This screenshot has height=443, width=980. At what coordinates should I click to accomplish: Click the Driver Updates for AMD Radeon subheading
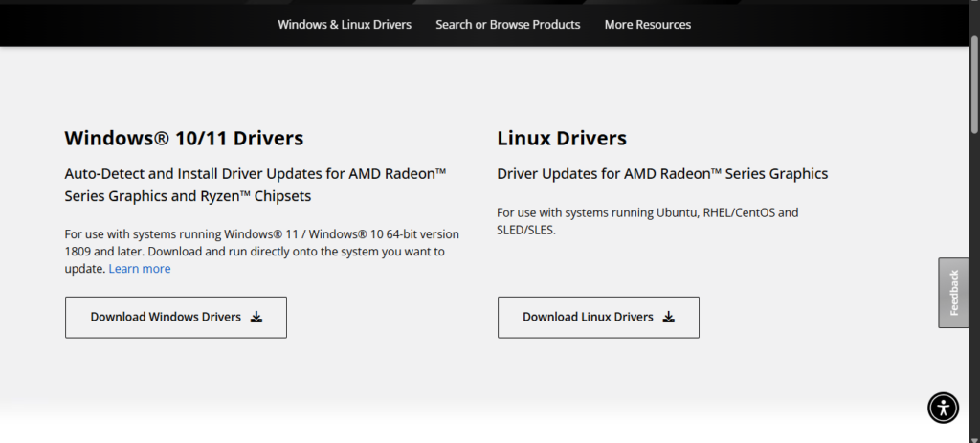pyautogui.click(x=662, y=174)
